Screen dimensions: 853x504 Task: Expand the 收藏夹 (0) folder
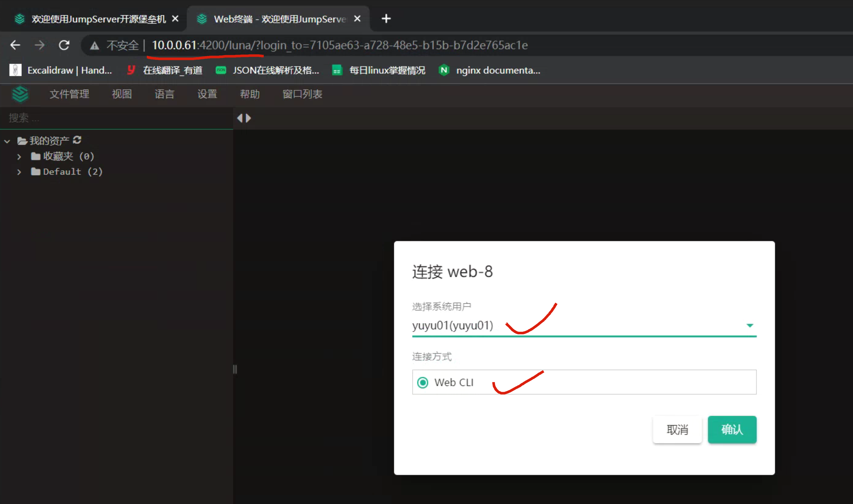point(19,157)
